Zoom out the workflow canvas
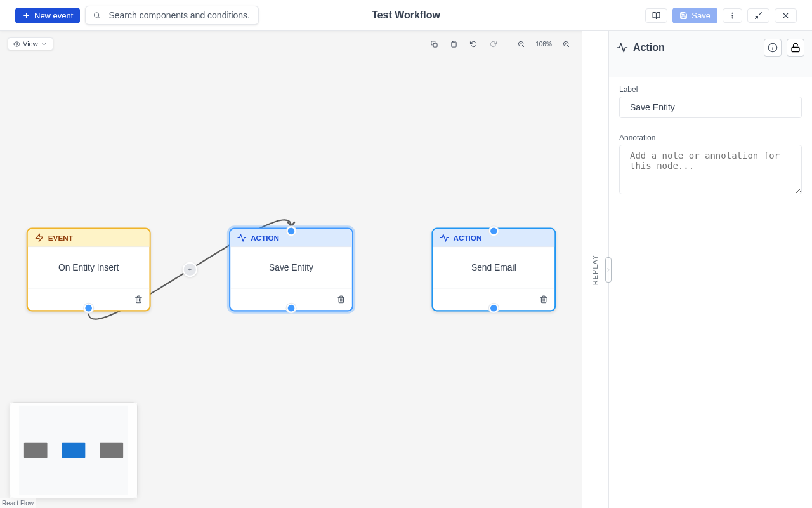This screenshot has height=508, width=812. tap(521, 44)
